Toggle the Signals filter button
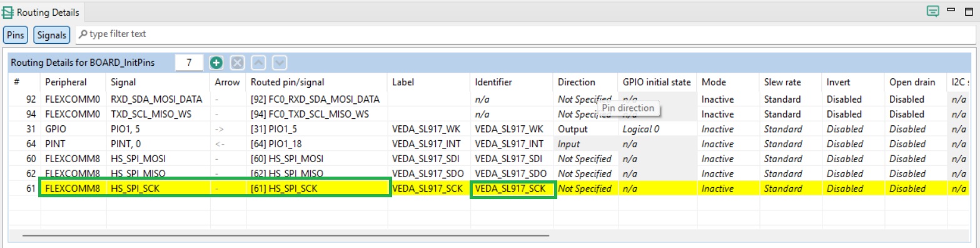This screenshot has height=248, width=980. pyautogui.click(x=51, y=35)
